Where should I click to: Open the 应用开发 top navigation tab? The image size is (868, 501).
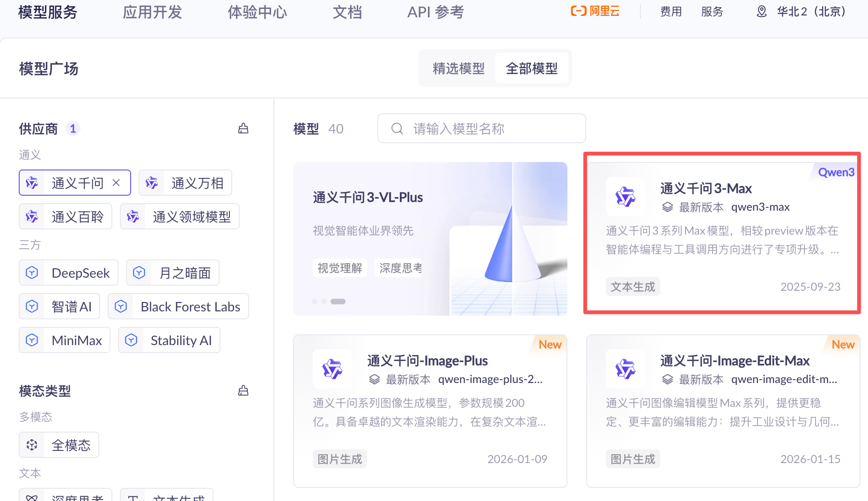153,12
